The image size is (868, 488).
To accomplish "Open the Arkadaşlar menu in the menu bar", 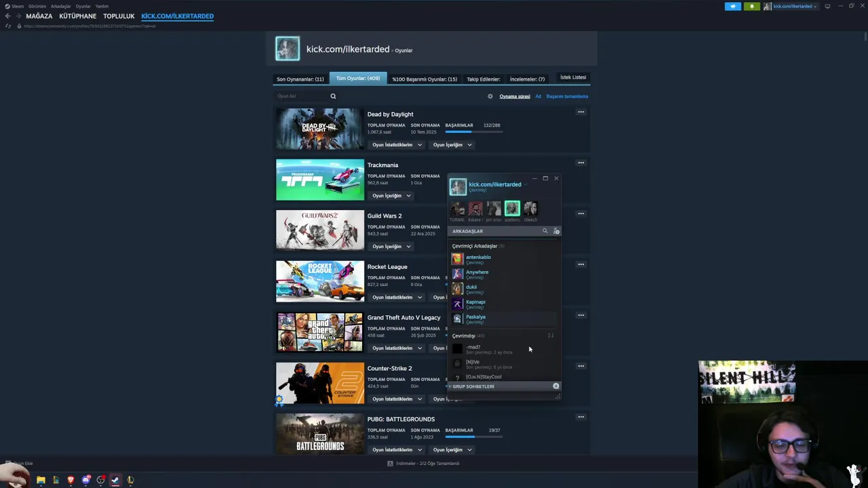I will point(60,6).
